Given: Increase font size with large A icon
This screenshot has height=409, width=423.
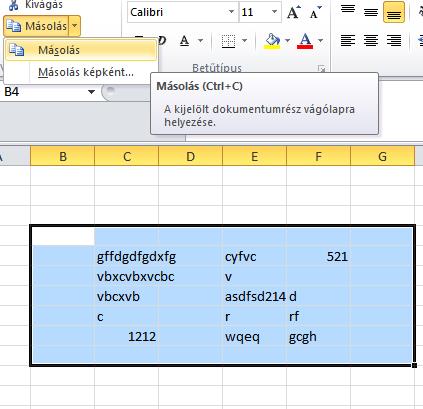Looking at the screenshot, I should pyautogui.click(x=294, y=13).
